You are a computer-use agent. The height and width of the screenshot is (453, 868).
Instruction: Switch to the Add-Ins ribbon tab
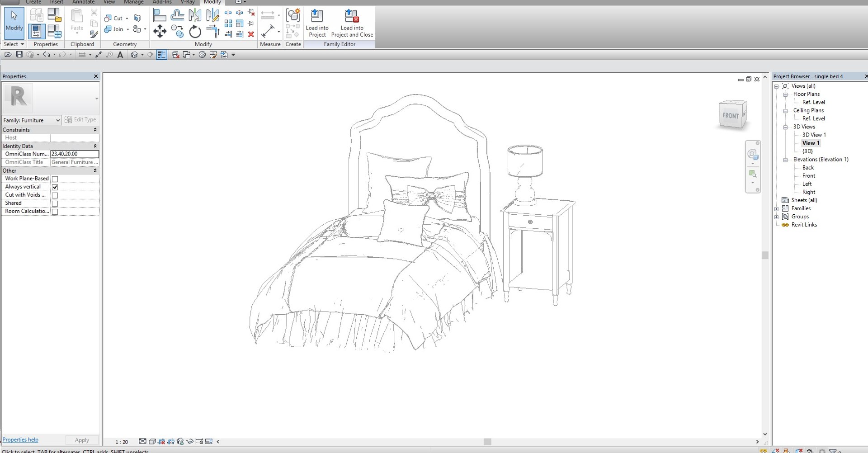[x=162, y=2]
